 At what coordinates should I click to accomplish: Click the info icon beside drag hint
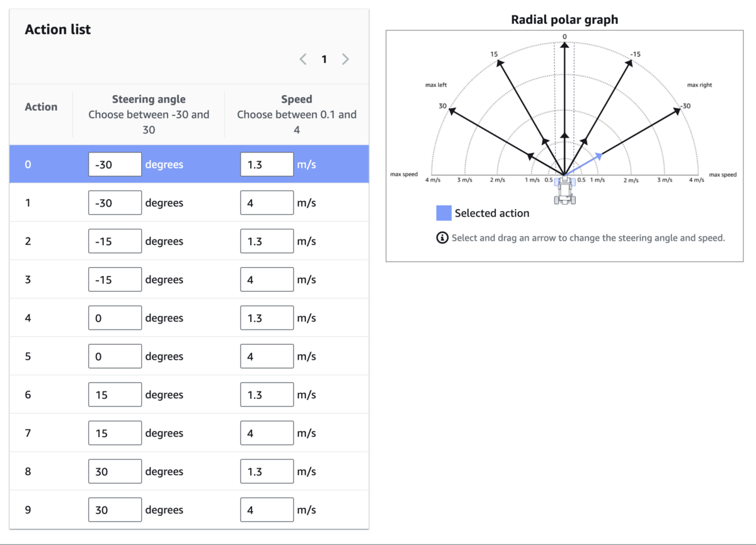point(442,238)
